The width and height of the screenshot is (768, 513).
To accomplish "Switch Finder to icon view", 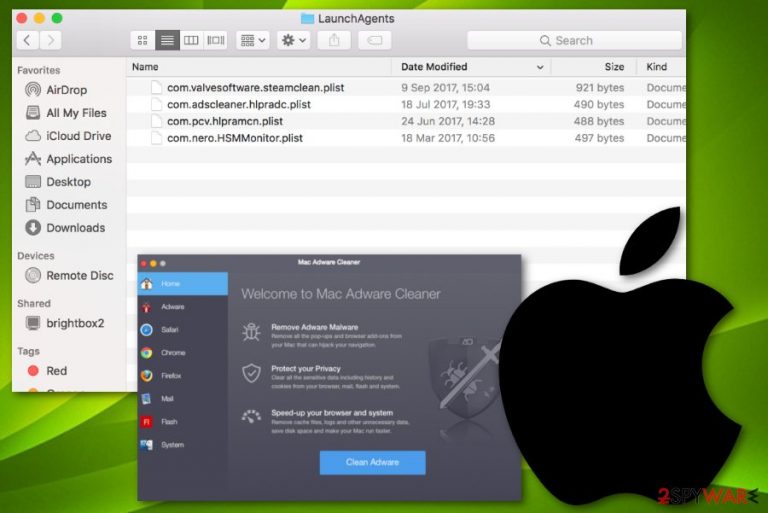I will pyautogui.click(x=143, y=40).
